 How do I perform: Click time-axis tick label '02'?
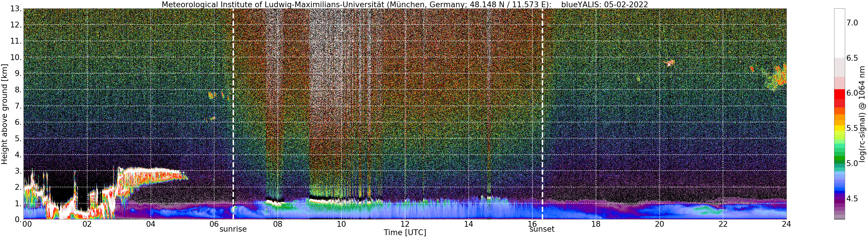87,224
